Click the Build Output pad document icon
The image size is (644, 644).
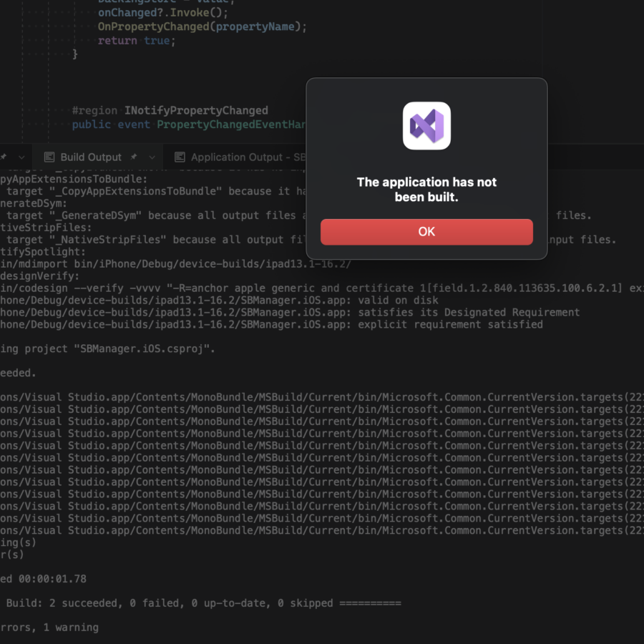49,157
